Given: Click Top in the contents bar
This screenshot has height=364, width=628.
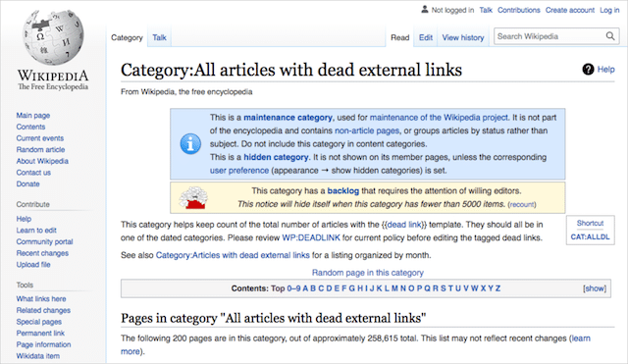Looking at the screenshot, I should (278, 288).
